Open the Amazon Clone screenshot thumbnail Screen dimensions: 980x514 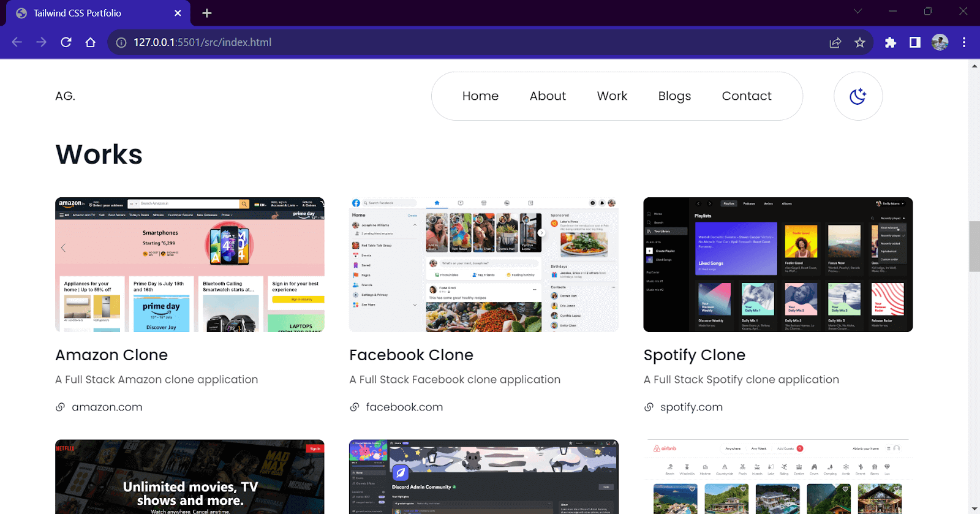point(190,265)
